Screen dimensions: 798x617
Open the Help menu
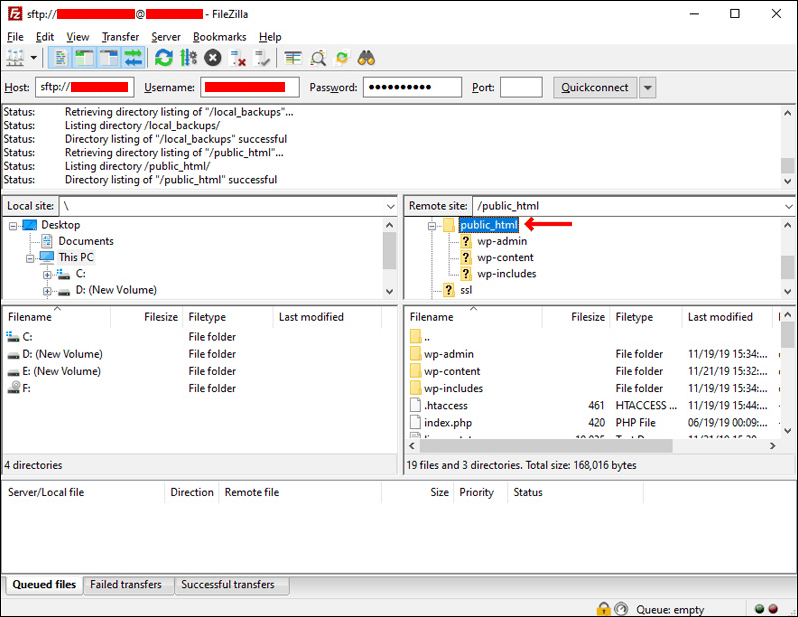[270, 37]
